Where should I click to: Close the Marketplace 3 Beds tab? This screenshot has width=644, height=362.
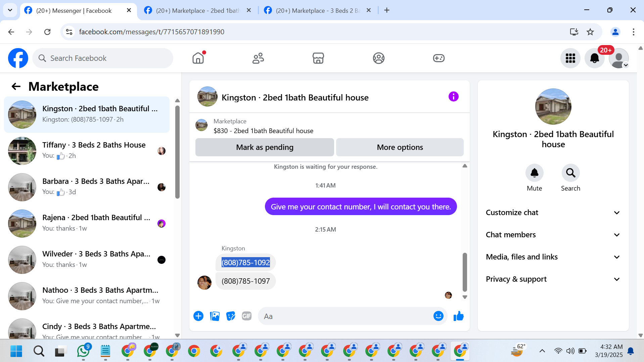[369, 10]
